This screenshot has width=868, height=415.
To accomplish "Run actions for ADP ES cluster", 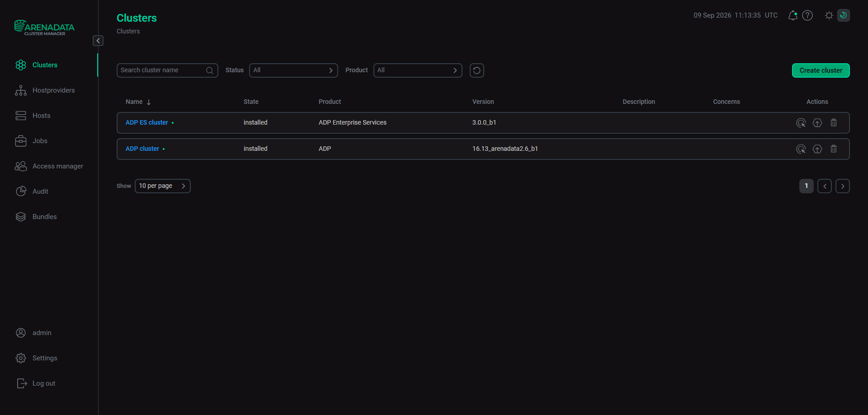I will coord(801,123).
